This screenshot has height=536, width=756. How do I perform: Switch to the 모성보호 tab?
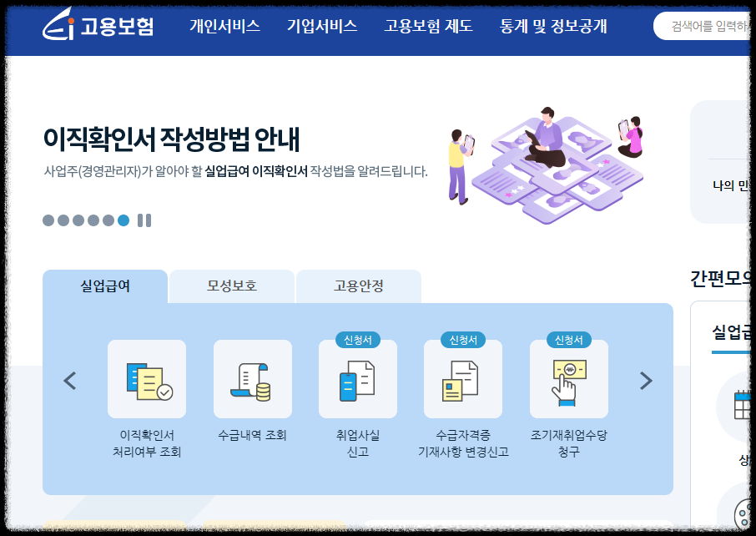coord(231,286)
